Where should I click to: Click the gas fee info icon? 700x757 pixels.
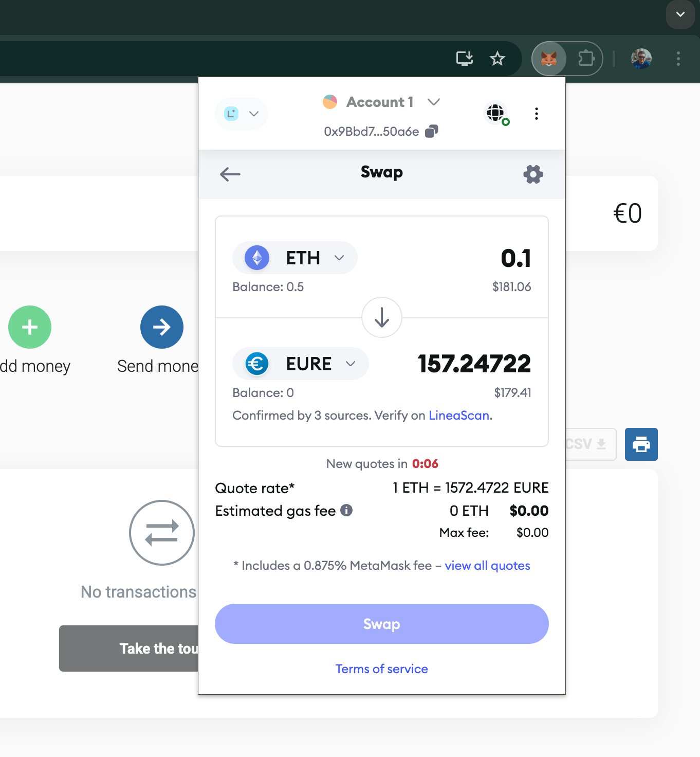click(x=346, y=510)
